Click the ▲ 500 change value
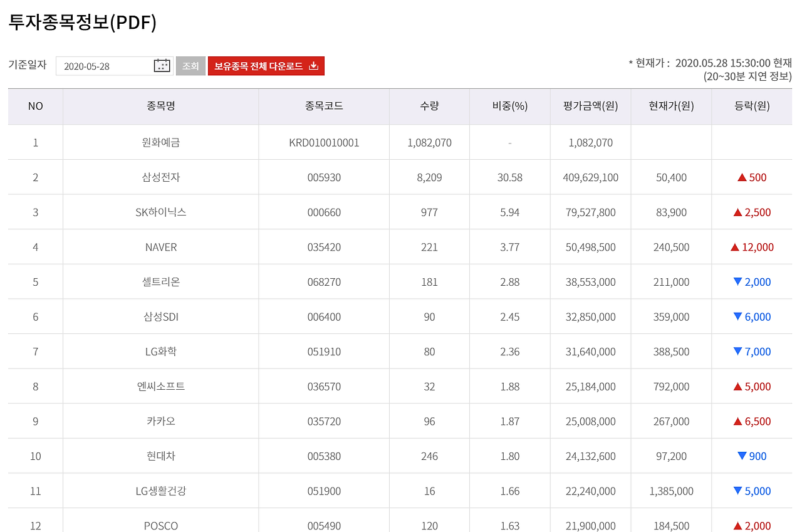 pos(752,178)
